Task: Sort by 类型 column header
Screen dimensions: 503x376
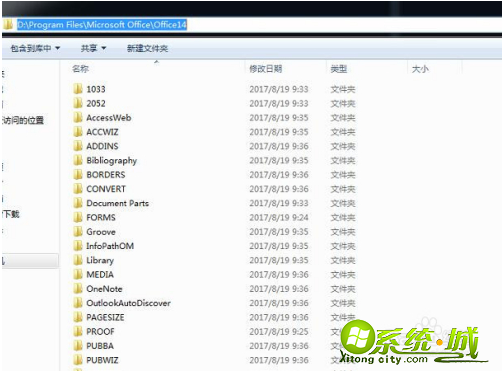Action: coord(339,69)
